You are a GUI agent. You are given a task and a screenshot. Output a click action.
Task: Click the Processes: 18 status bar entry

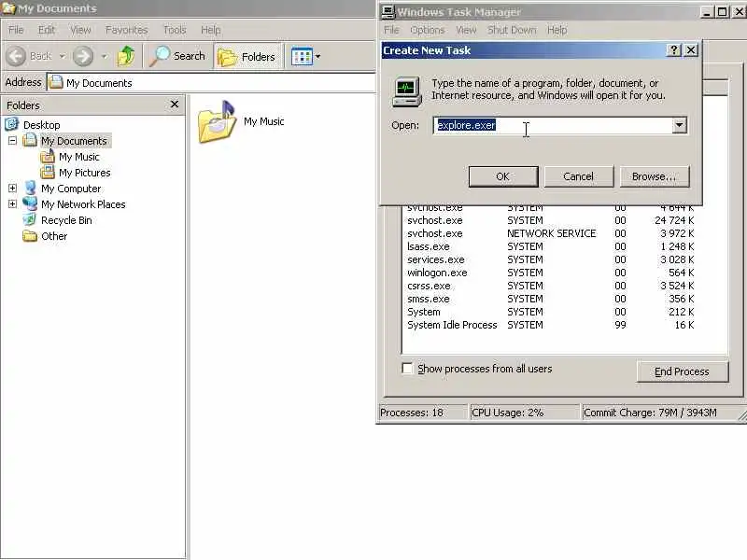(422, 413)
